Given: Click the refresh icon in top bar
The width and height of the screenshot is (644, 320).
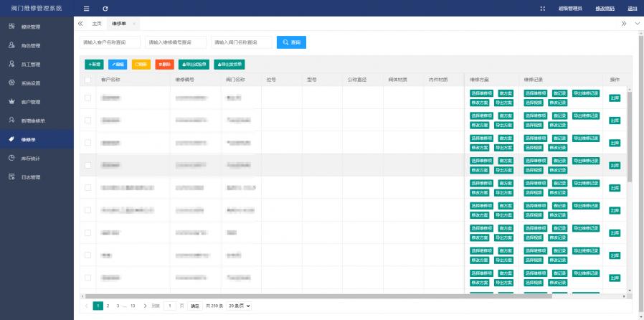Looking at the screenshot, I should pos(105,9).
